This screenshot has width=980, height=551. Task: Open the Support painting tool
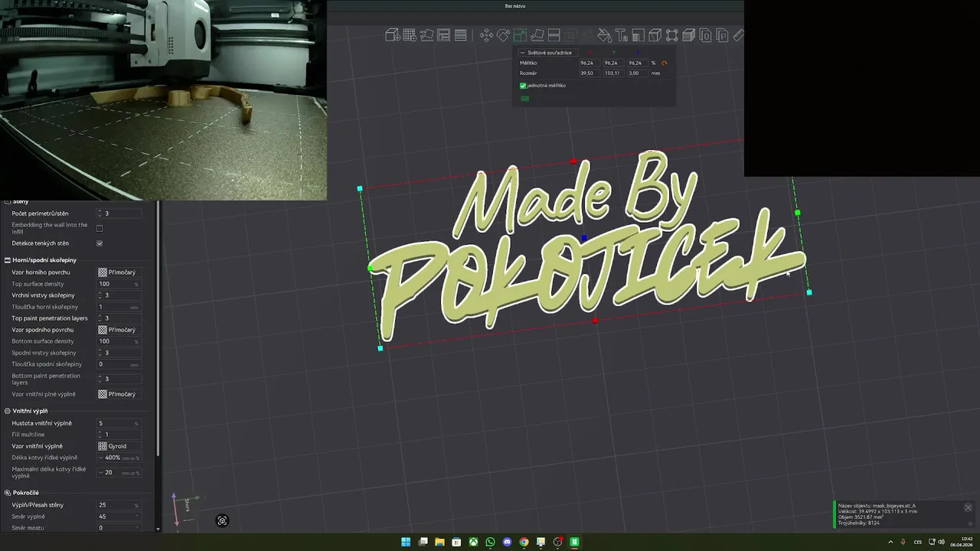coord(638,35)
